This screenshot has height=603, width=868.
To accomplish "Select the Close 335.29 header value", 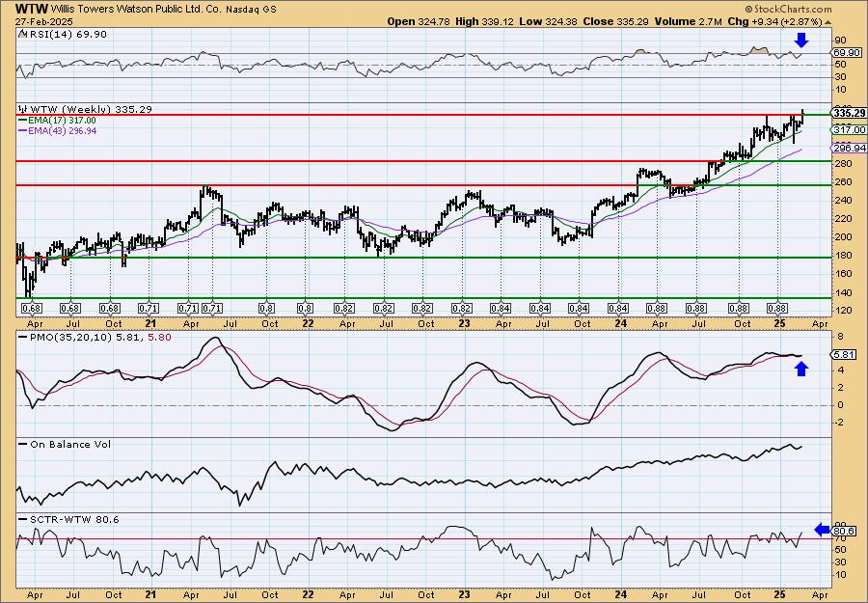I will [x=615, y=21].
